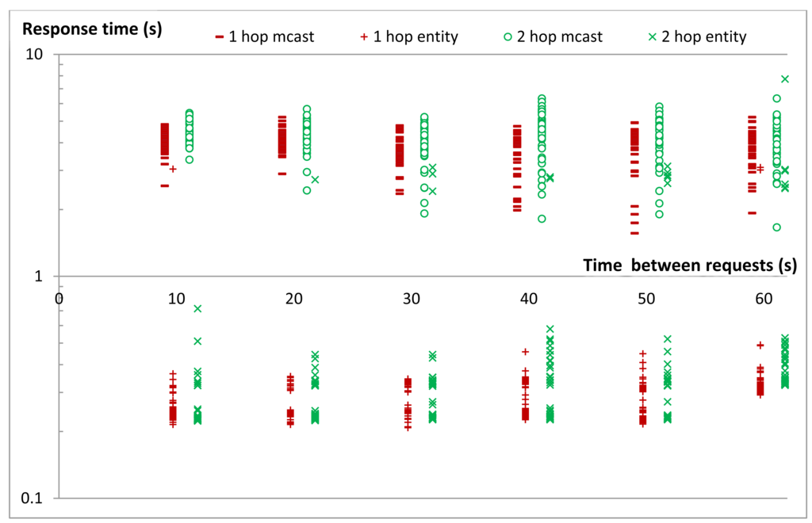This screenshot has width=812, height=523.
Task: Click the red dash marker in the legend
Action: pos(218,37)
